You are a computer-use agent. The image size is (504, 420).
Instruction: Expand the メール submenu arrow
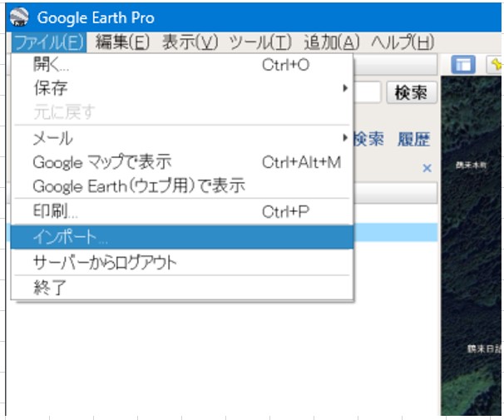(x=344, y=138)
